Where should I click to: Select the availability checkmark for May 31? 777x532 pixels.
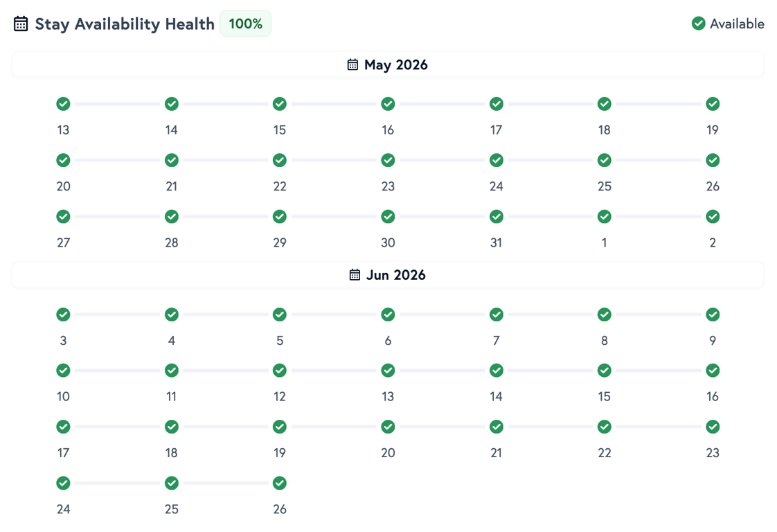click(496, 216)
